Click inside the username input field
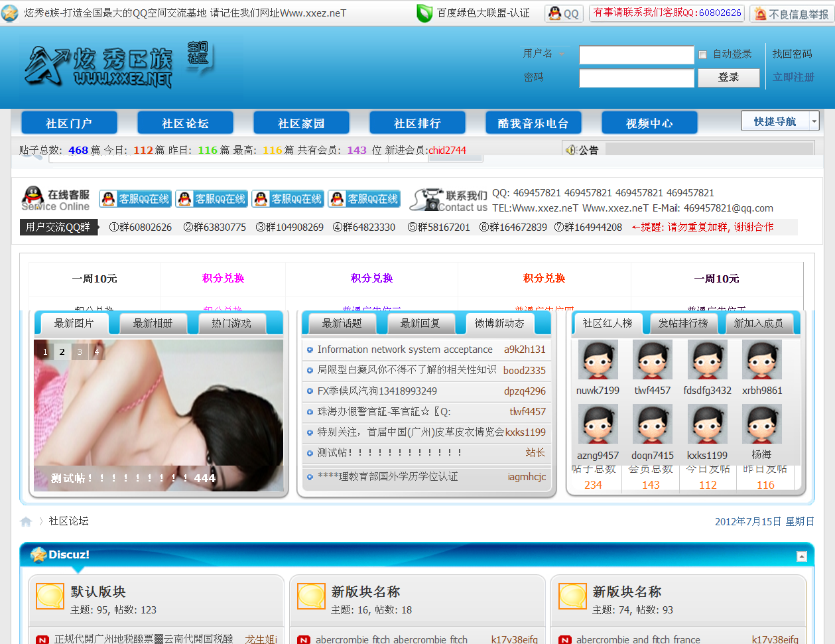835x644 pixels. [x=637, y=54]
